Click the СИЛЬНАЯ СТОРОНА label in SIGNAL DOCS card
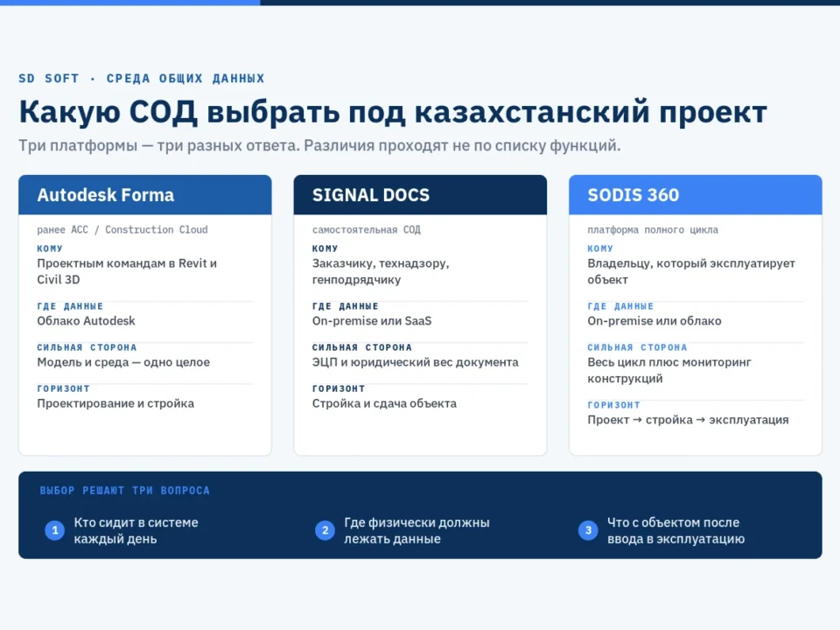840x630 pixels. [x=362, y=347]
